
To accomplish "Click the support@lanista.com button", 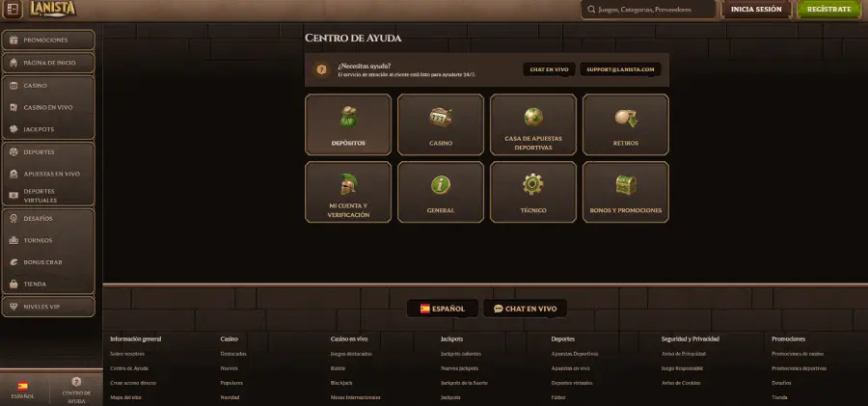I will (x=620, y=69).
